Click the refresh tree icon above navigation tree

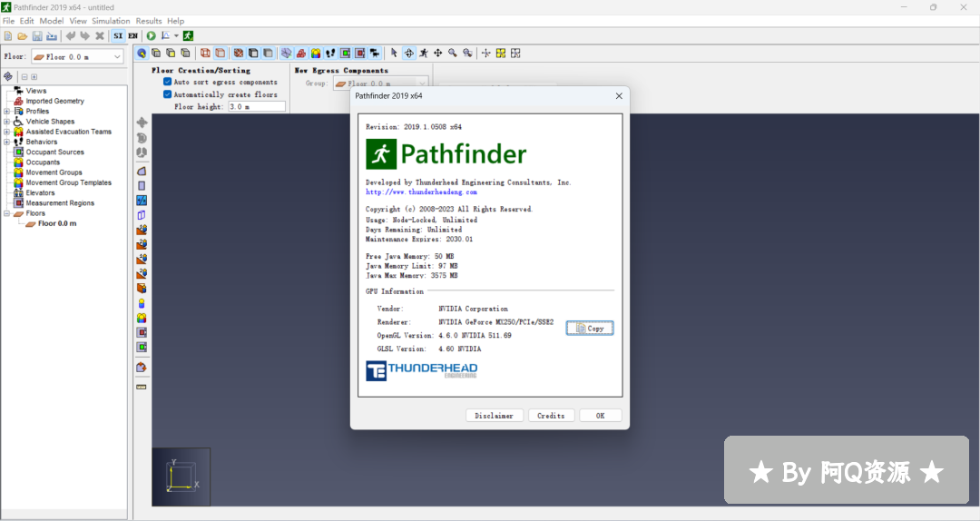[x=7, y=76]
